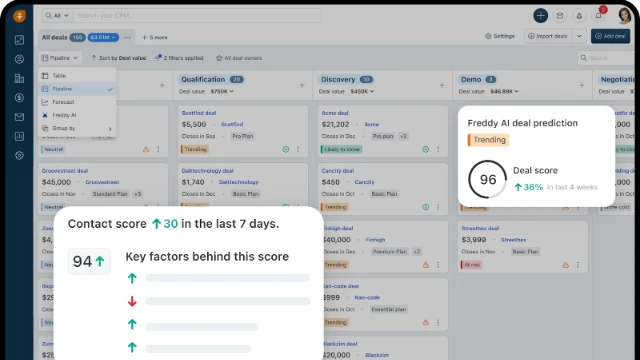Select the Table view option
This screenshot has height=360, width=640.
[77, 76]
